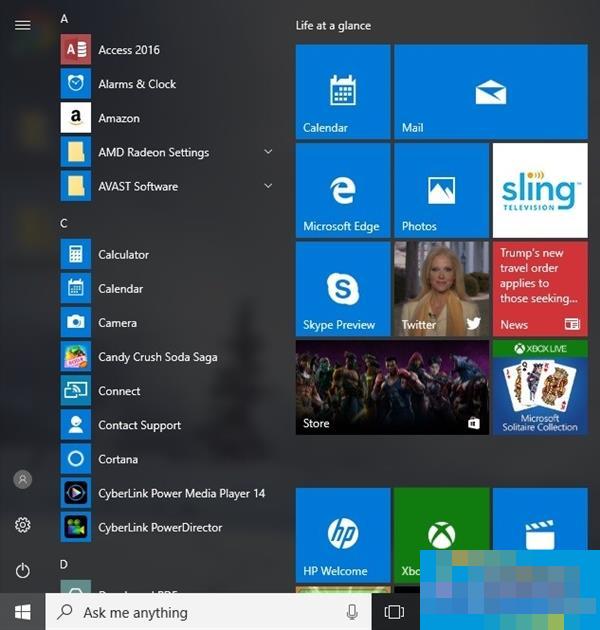Open the AMD Radeon Settings folder
This screenshot has height=630, width=600.
pyautogui.click(x=167, y=152)
